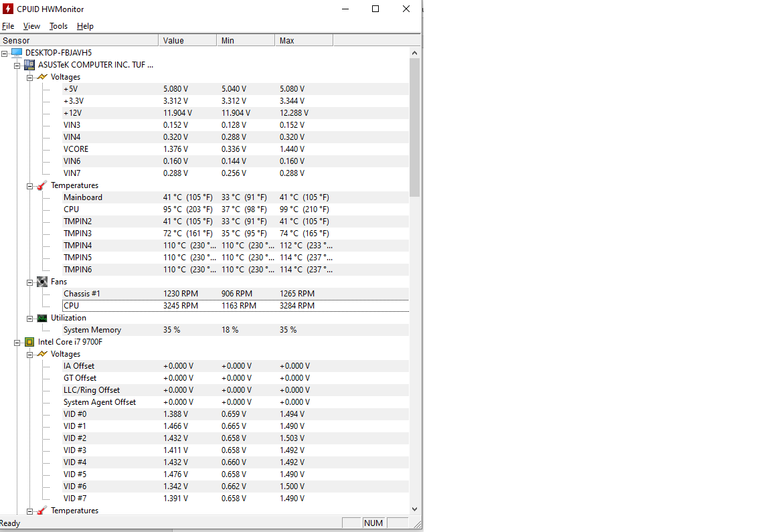Click the bottom Temperatures thermometer icon

click(42, 511)
